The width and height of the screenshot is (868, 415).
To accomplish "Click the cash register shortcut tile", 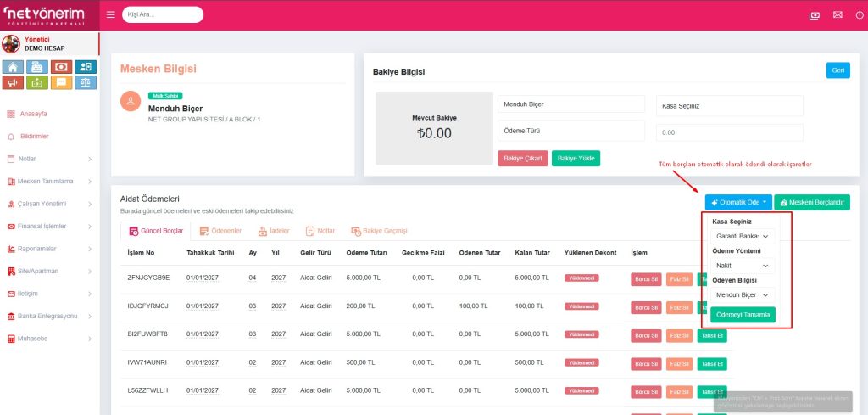I will coord(36,67).
